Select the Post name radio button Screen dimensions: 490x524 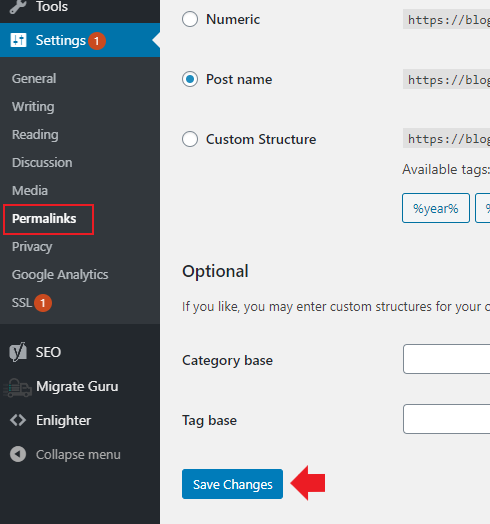pyautogui.click(x=190, y=79)
